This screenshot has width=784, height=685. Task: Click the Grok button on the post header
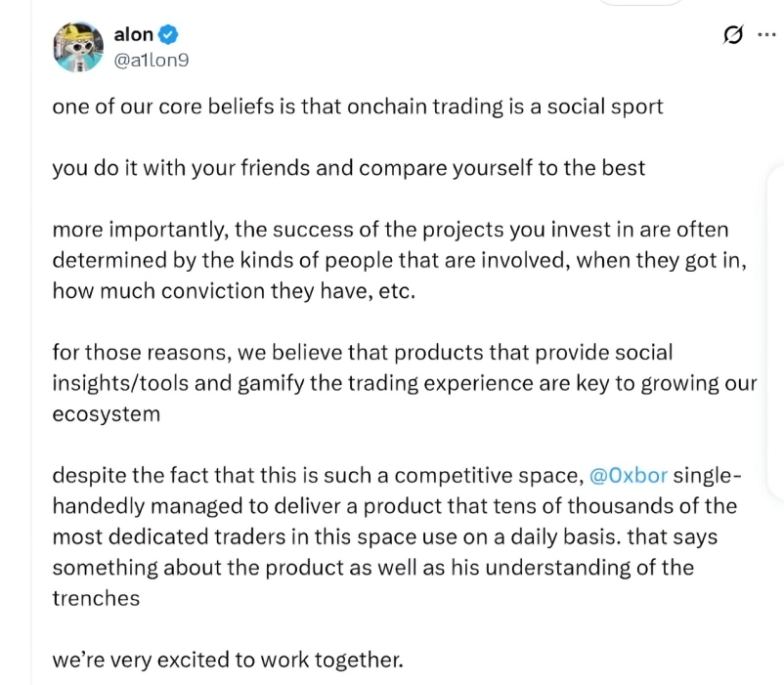[732, 33]
